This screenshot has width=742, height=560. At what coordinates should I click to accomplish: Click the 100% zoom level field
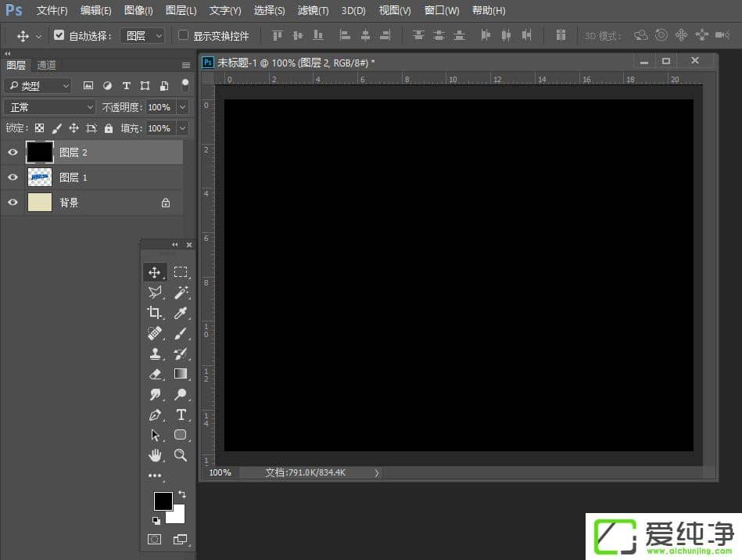220,472
